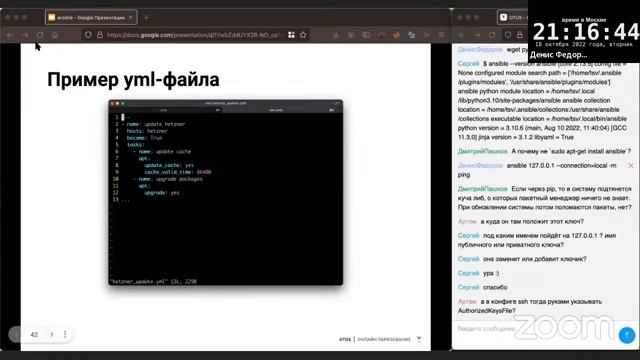
Task: Open slide options three-dot menu
Action: coord(65,334)
